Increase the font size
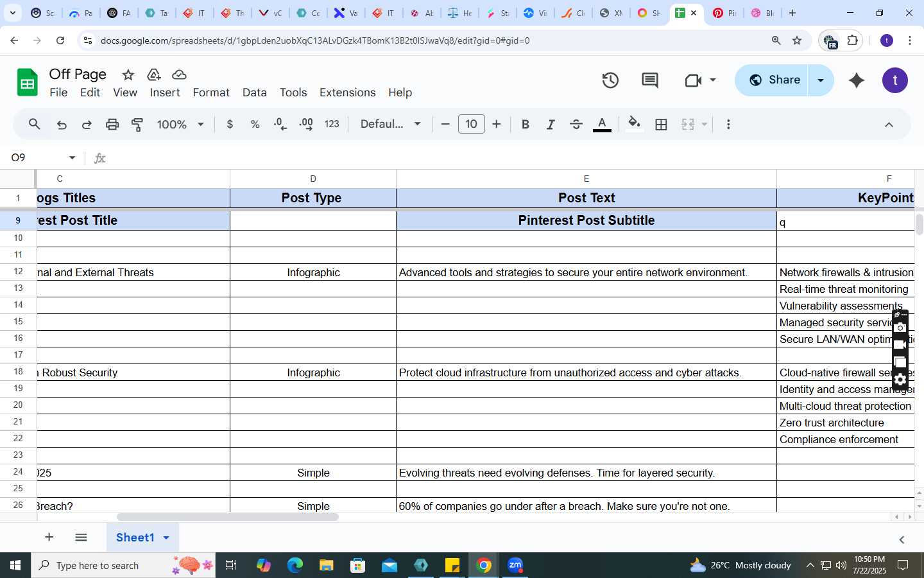 (x=497, y=125)
